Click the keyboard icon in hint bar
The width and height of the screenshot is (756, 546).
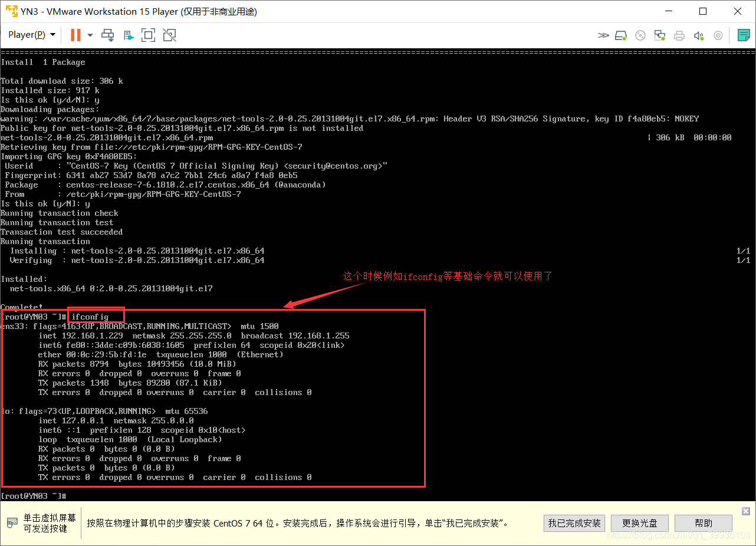(x=12, y=523)
